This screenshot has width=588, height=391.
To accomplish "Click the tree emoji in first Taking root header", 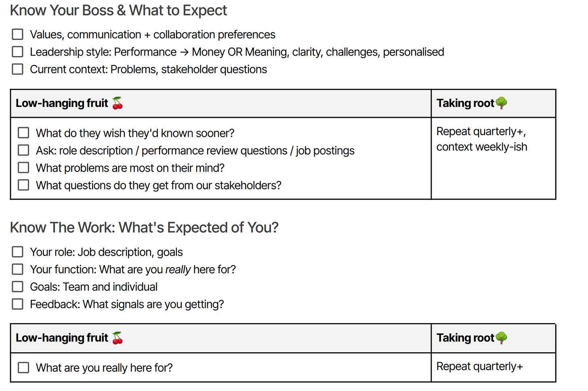I will coord(501,103).
